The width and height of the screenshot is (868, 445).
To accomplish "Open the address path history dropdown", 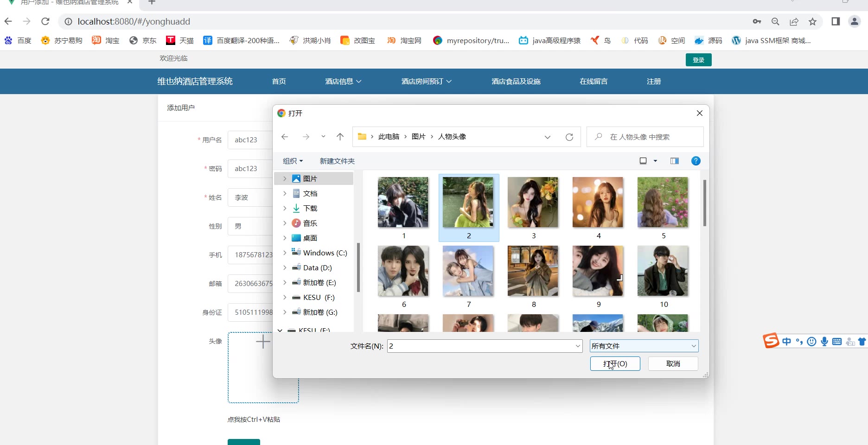I will point(548,137).
